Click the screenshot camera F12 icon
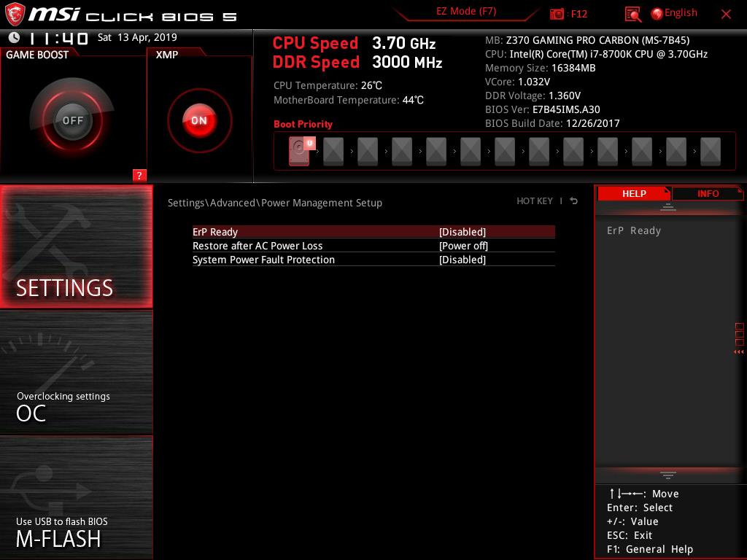The image size is (747, 560). (x=557, y=15)
